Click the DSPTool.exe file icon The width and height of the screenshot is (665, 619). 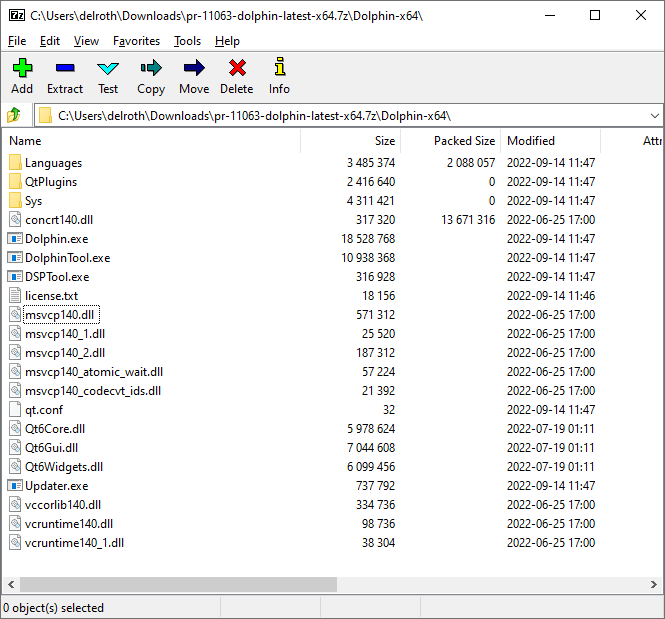click(x=15, y=277)
